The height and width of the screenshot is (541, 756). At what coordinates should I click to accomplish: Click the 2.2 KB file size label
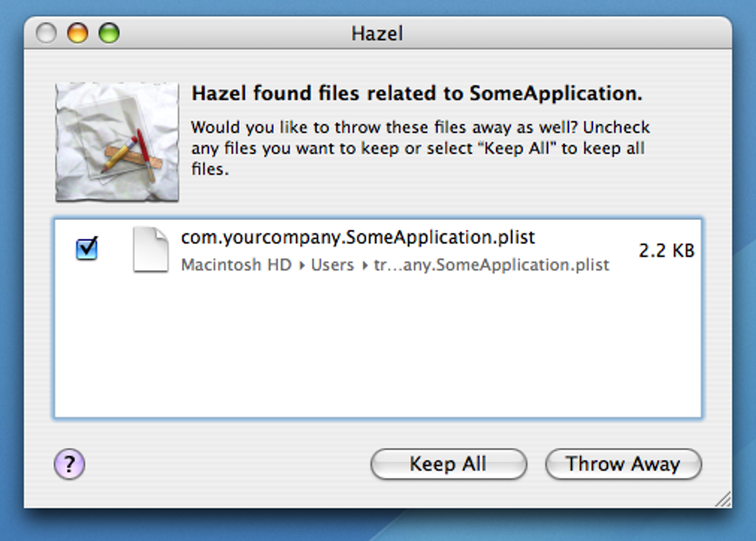pos(666,250)
